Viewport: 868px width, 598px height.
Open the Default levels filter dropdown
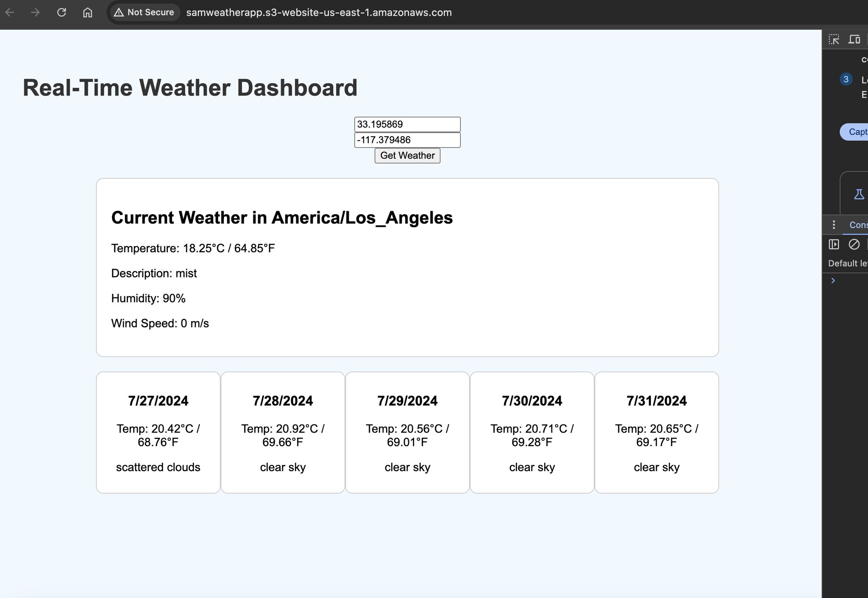[848, 263]
